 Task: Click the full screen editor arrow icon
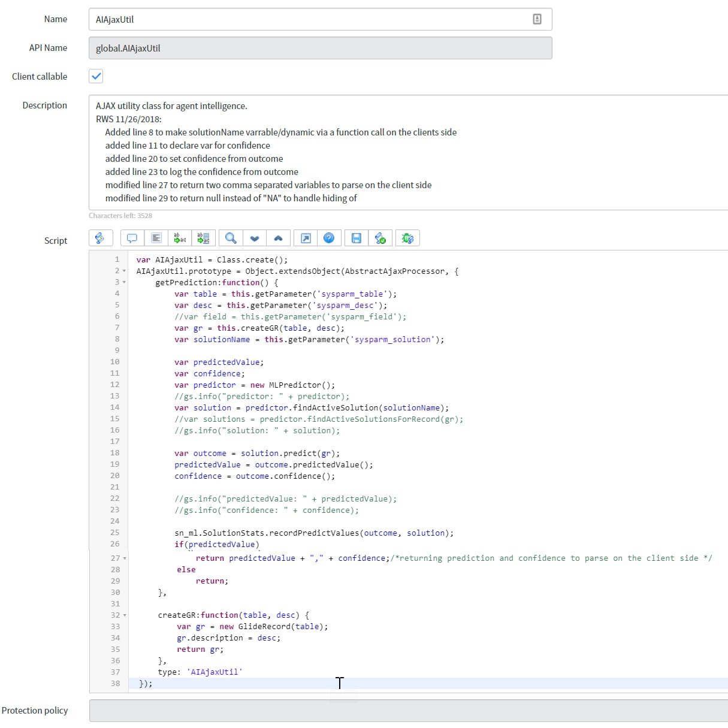click(306, 238)
